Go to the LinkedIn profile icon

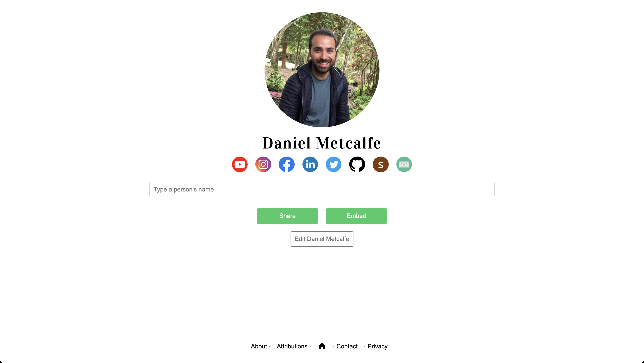(x=310, y=164)
